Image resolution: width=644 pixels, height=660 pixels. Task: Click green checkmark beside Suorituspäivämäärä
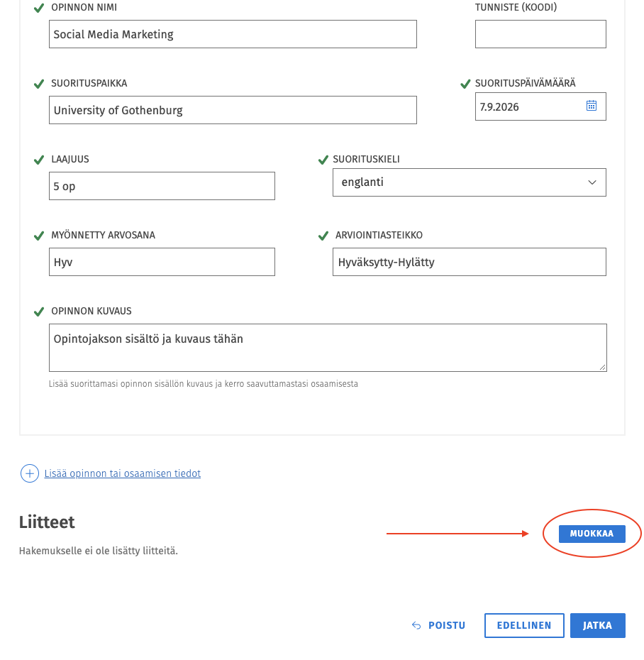click(x=465, y=84)
